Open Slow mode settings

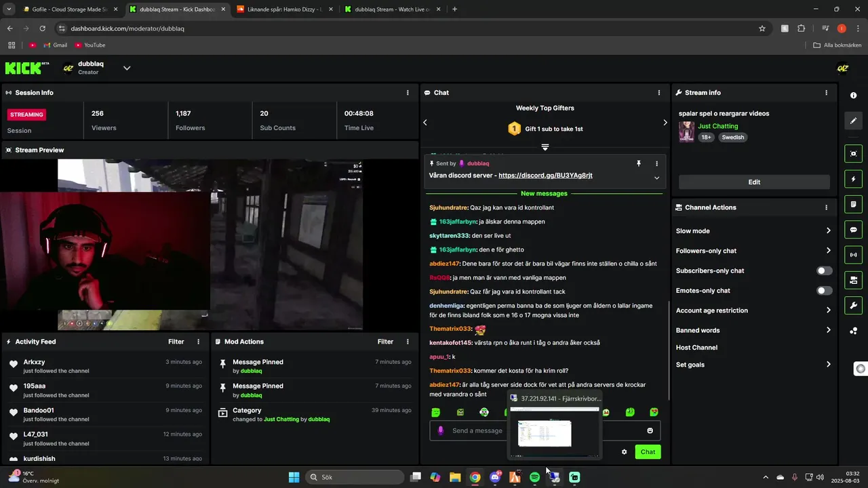[753, 231]
